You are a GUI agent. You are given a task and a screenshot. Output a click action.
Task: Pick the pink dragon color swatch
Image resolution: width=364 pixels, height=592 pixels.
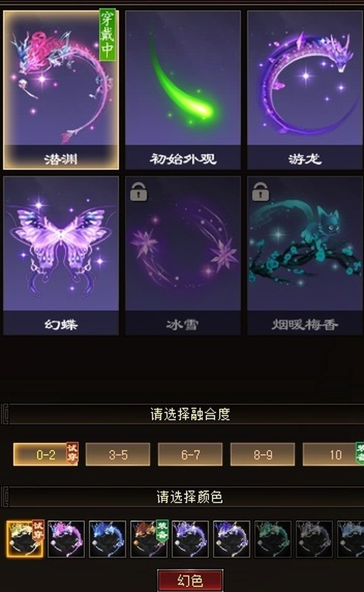[x=66, y=539]
